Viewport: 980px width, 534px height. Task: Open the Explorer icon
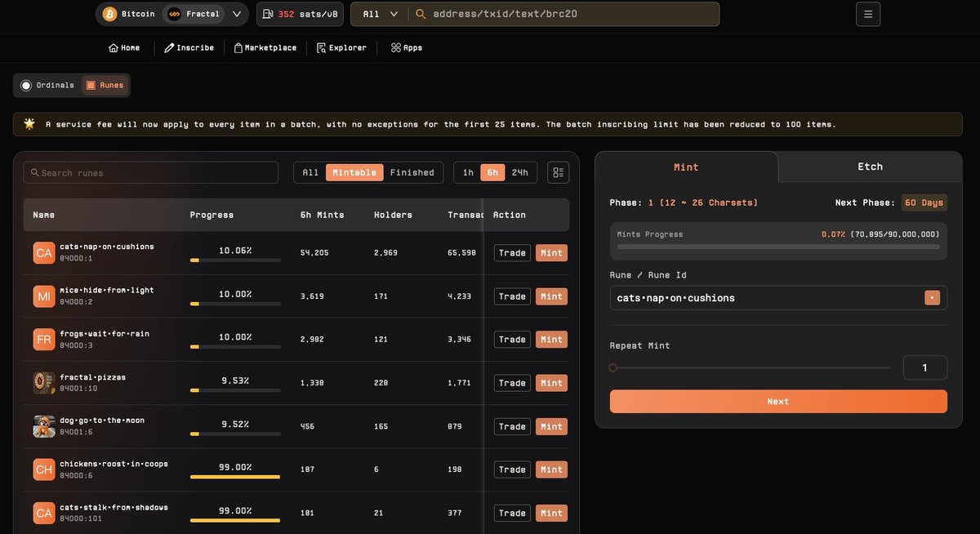tap(319, 47)
